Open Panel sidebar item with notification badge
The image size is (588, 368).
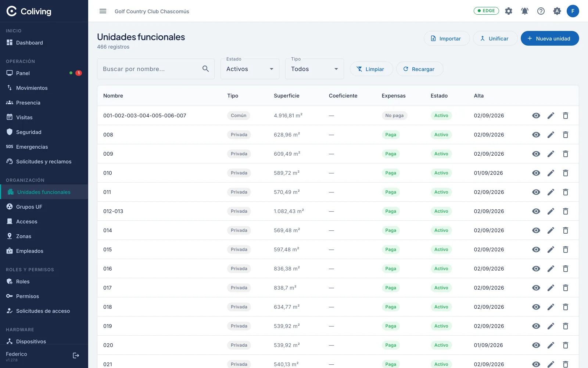coord(44,73)
